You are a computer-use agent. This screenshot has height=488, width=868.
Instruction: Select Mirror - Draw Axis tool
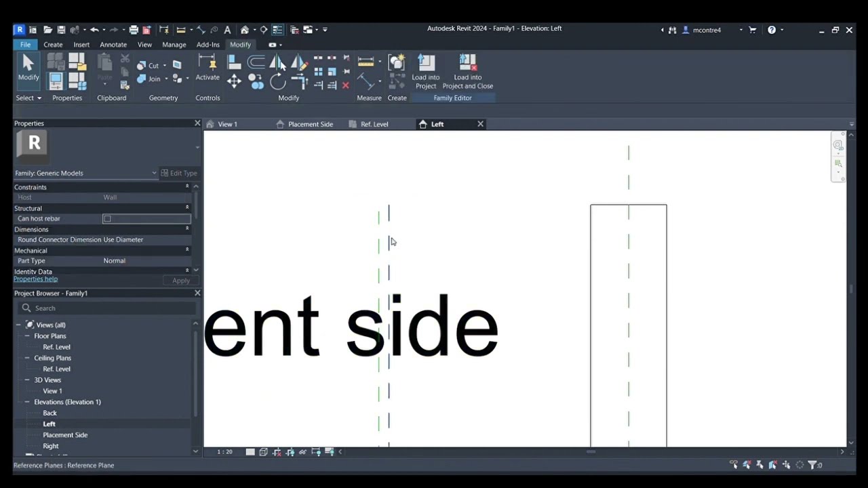[299, 62]
